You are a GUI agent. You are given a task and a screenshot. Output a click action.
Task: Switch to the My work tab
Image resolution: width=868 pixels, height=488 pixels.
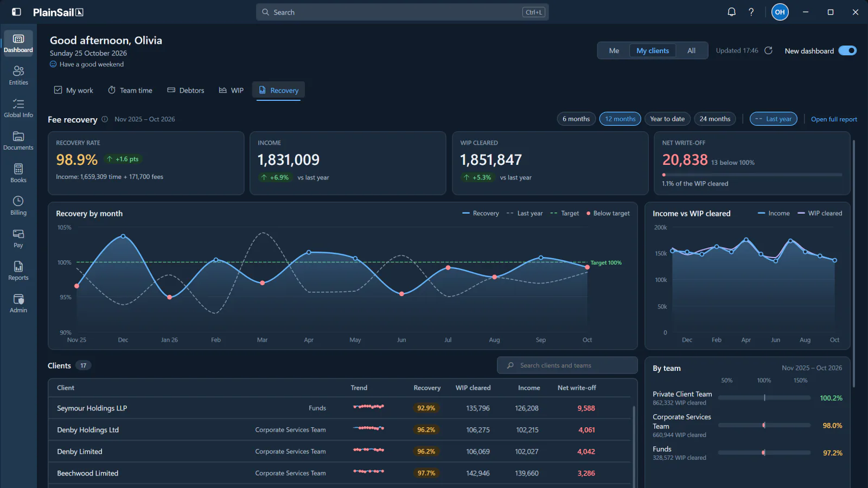point(74,91)
